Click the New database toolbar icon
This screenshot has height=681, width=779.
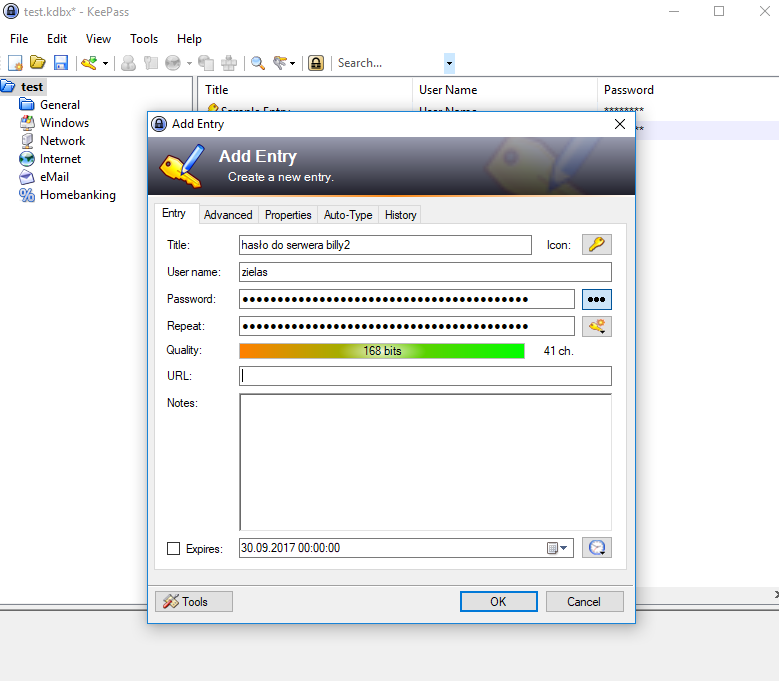coord(15,63)
